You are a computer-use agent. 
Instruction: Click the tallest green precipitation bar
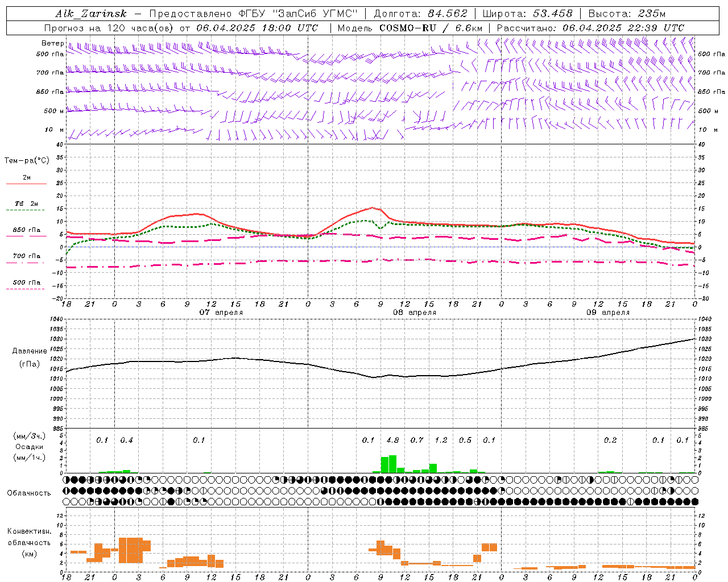(x=392, y=464)
